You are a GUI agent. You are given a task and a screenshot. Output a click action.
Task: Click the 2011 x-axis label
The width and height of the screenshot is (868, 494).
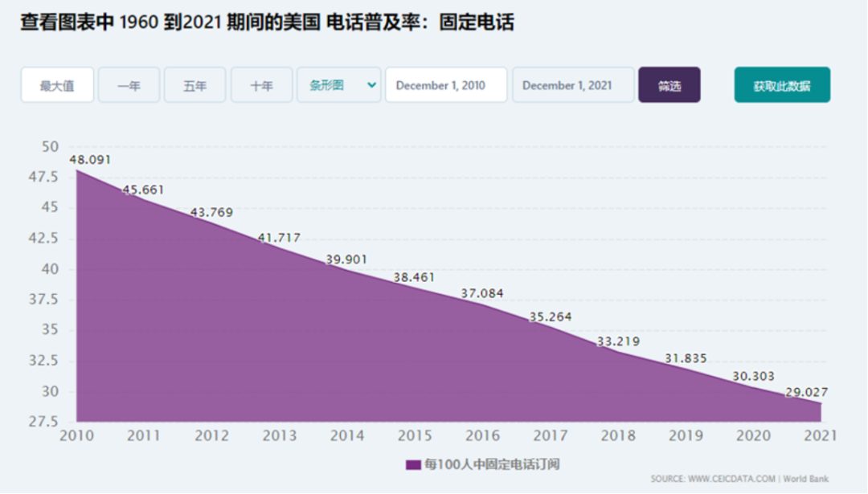coord(144,436)
